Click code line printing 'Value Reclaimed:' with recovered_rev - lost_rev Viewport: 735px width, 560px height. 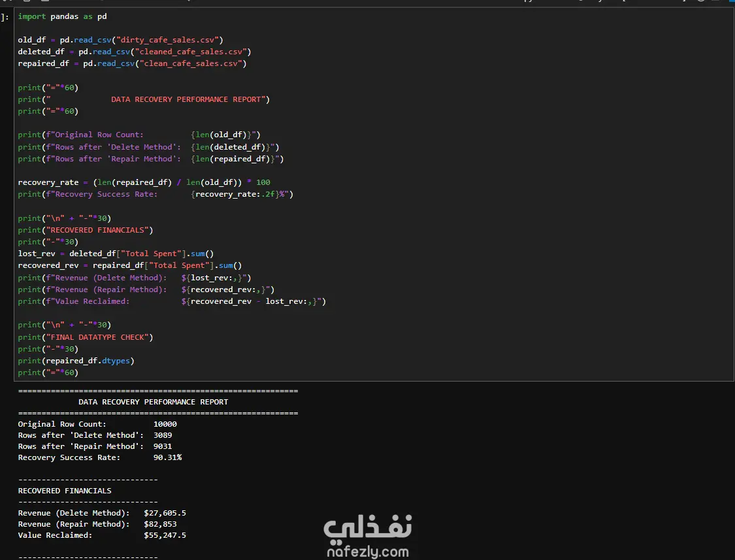[172, 301]
